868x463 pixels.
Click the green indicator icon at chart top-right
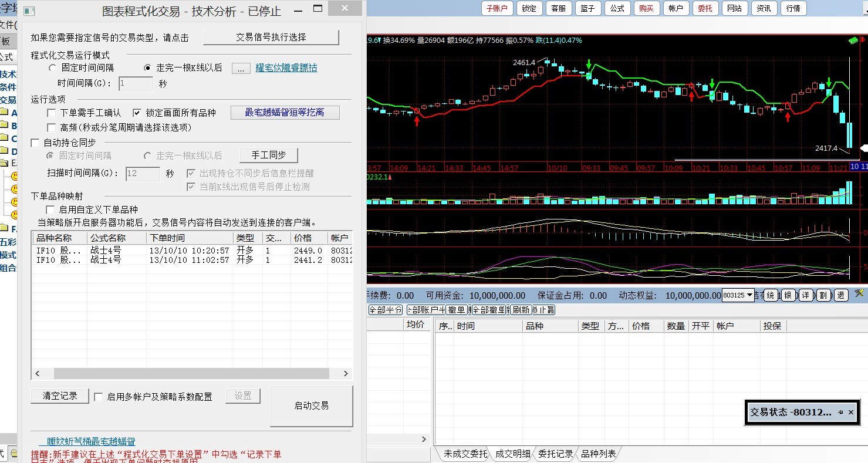coord(853,40)
